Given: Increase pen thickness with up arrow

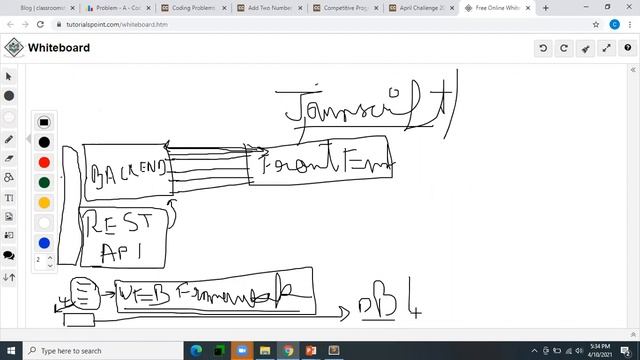Looking at the screenshot, I should pos(50,258).
